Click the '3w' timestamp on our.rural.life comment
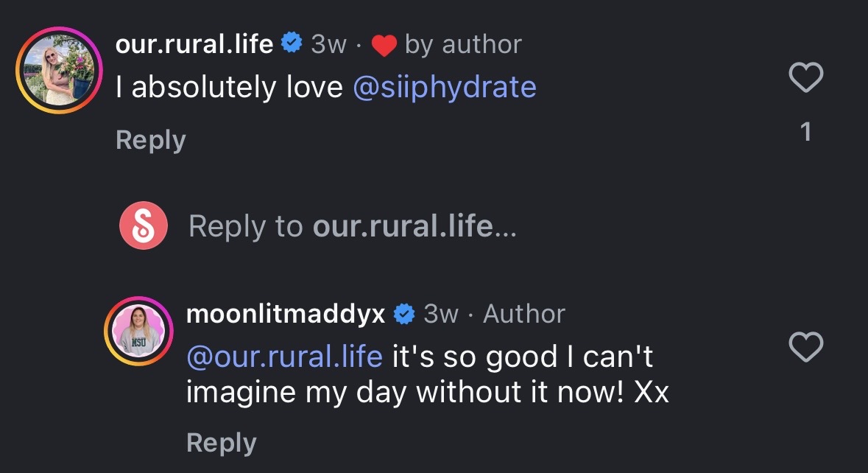The width and height of the screenshot is (868, 473). (x=328, y=44)
